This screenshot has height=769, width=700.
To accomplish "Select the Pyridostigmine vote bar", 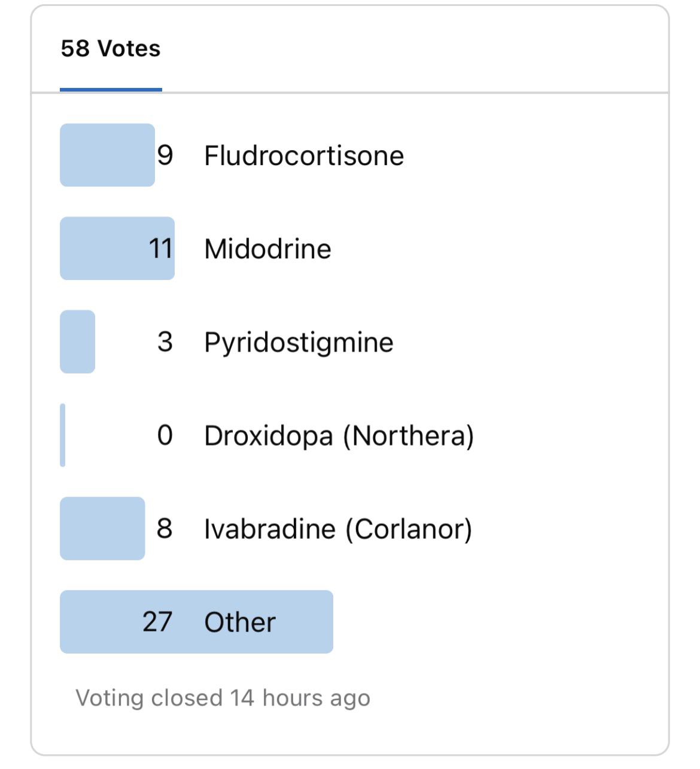I will tap(78, 341).
